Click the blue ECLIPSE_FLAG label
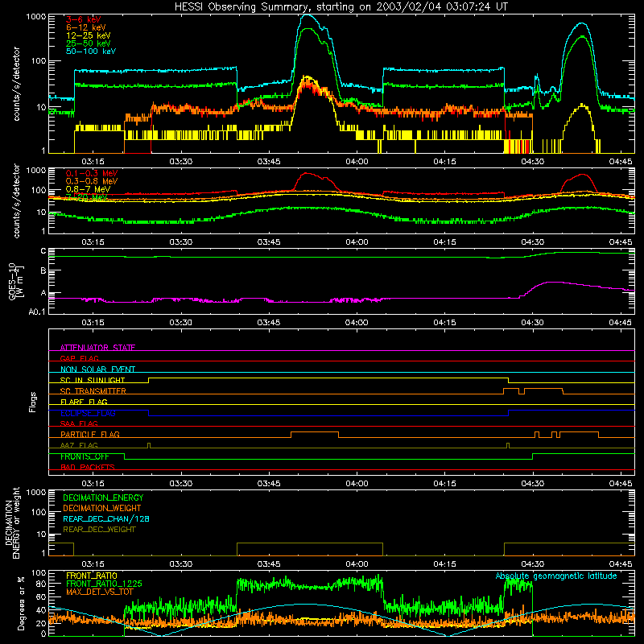644x644 pixels. pyautogui.click(x=88, y=413)
